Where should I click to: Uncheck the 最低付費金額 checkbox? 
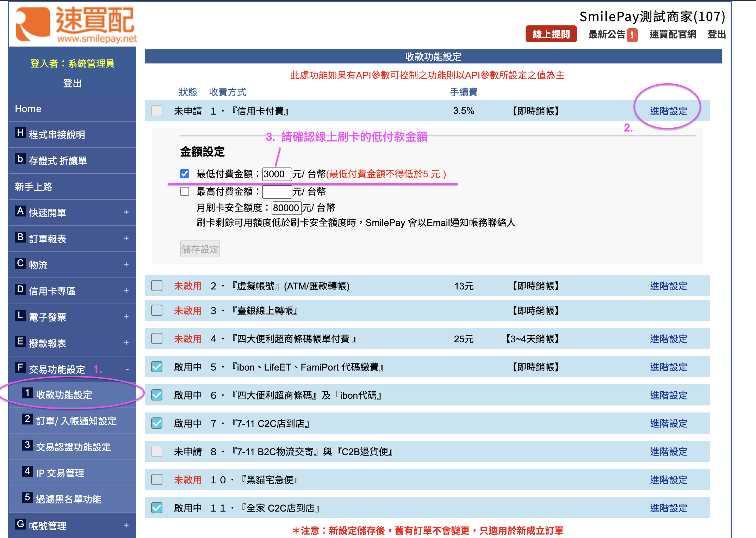point(185,174)
